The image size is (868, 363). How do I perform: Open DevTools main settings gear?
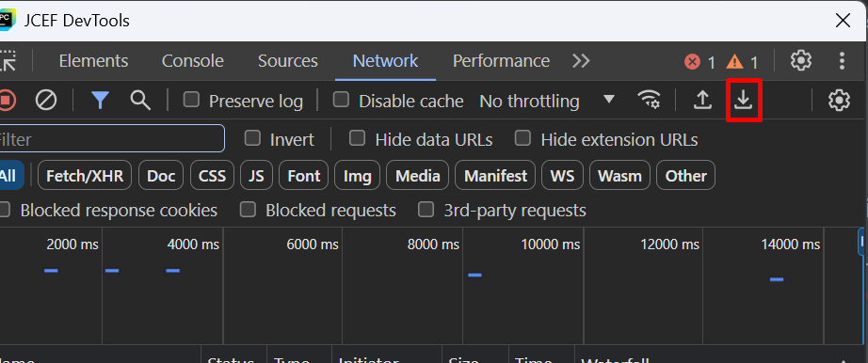point(800,60)
